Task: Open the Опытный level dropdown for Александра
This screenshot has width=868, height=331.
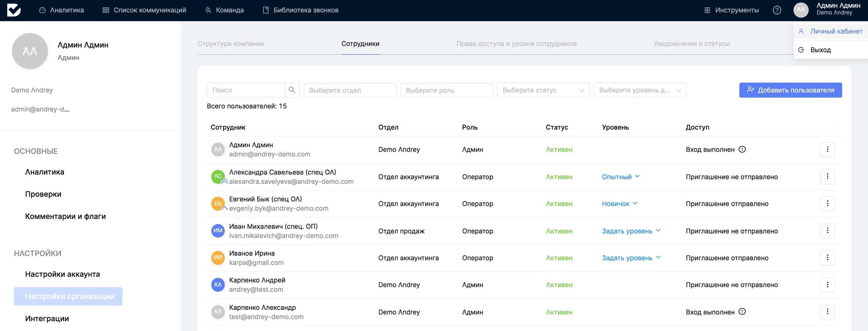Action: [x=620, y=177]
